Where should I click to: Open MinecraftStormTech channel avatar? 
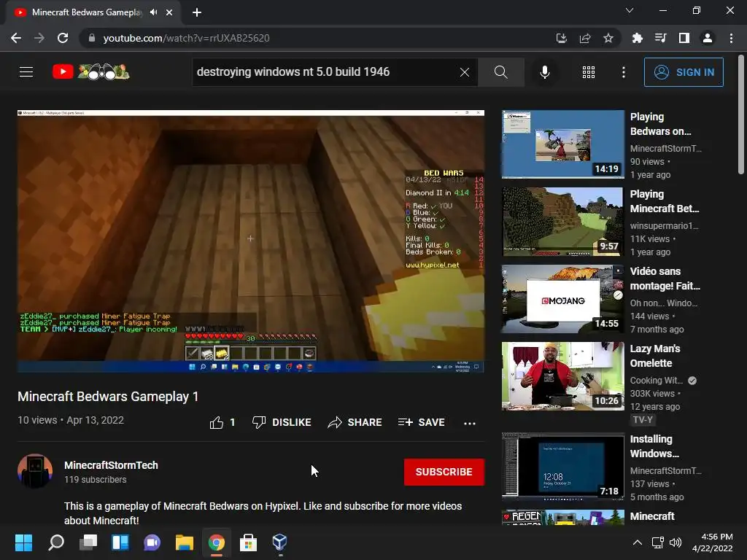[35, 471]
